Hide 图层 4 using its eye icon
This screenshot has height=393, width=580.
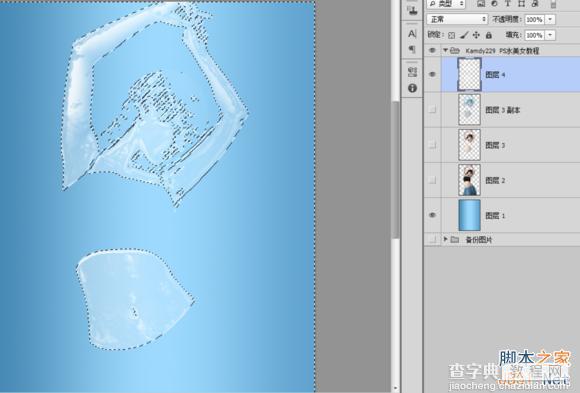pos(432,74)
